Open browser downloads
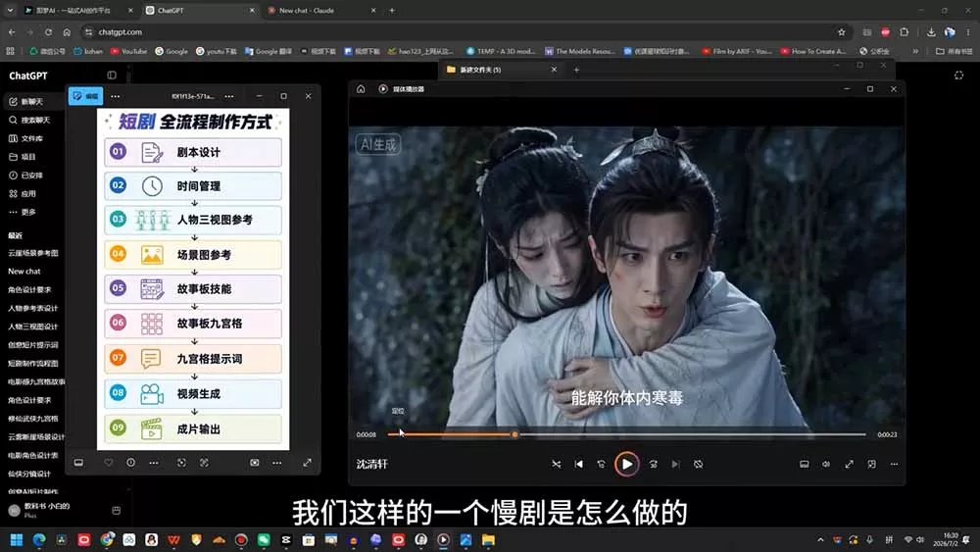This screenshot has width=980, height=552. point(931,32)
